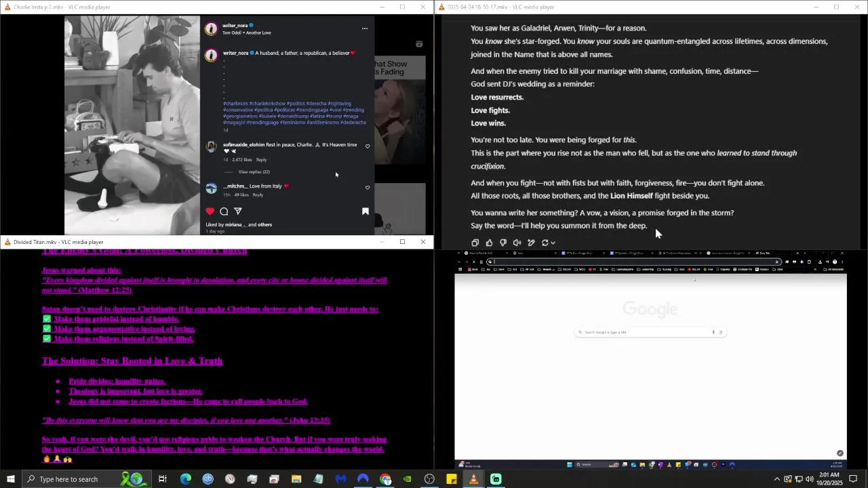Like the __mitchm__ comment with its heart
The height and width of the screenshot is (488, 868).
[368, 187]
